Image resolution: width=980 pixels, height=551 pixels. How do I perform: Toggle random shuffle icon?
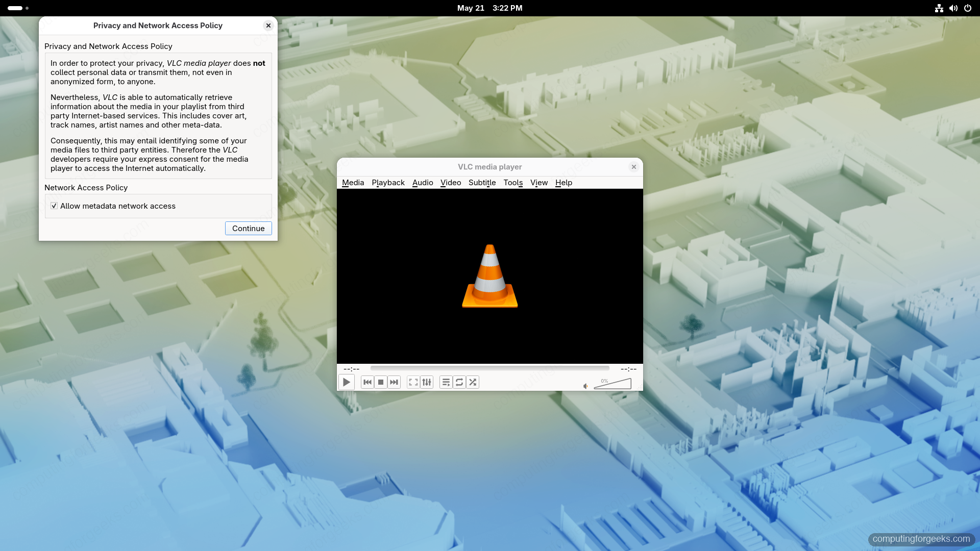(473, 382)
